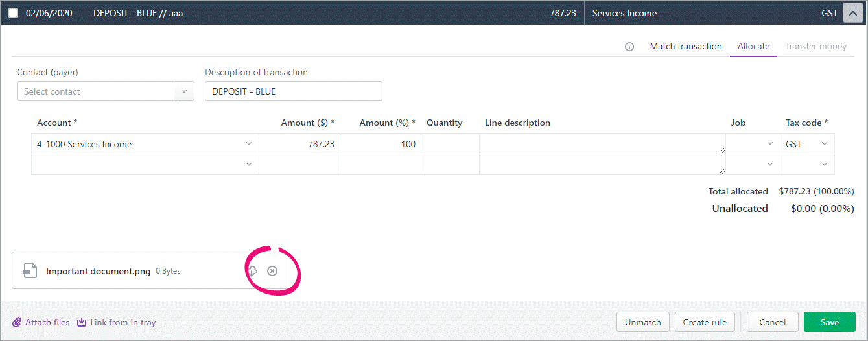This screenshot has height=341, width=868.
Task: Tick the checkbox for the 02/06/2020 transaction
Action: click(x=13, y=13)
